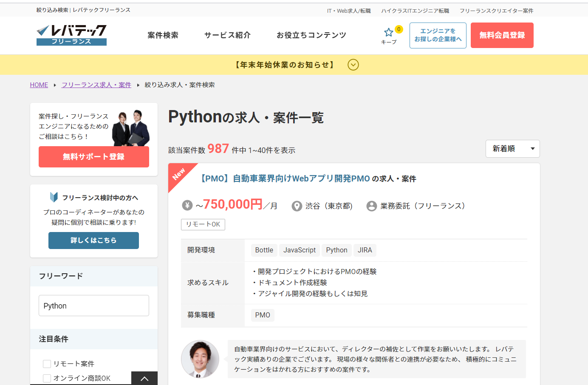
Task: Click the yen salary icon
Action: click(x=187, y=206)
